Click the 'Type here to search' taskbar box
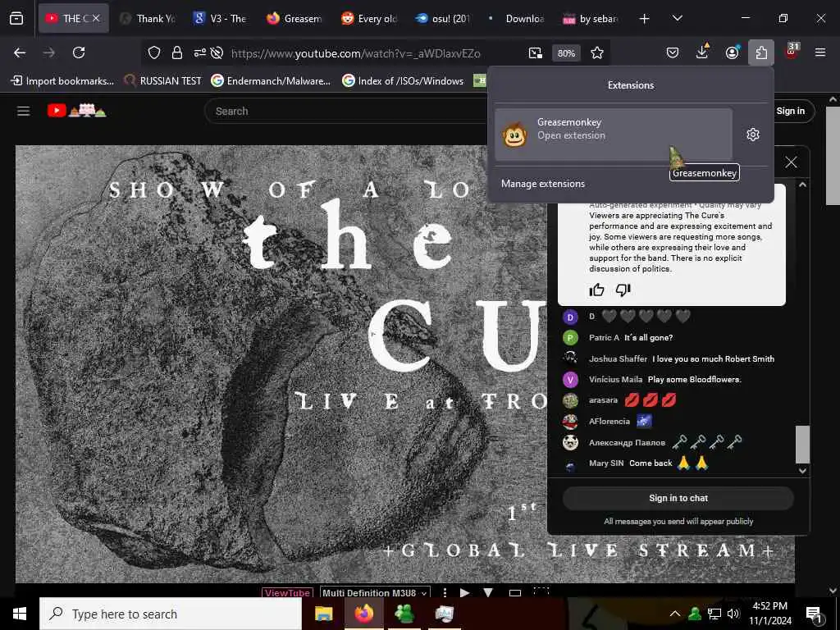840x630 pixels. click(x=171, y=614)
